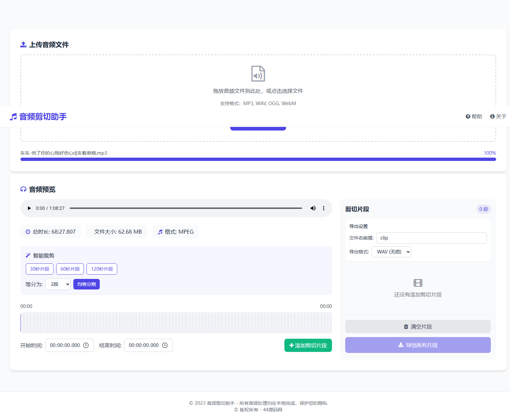This screenshot has width=510, height=420.
Task: Click the 均等分割 button
Action: coord(87,284)
